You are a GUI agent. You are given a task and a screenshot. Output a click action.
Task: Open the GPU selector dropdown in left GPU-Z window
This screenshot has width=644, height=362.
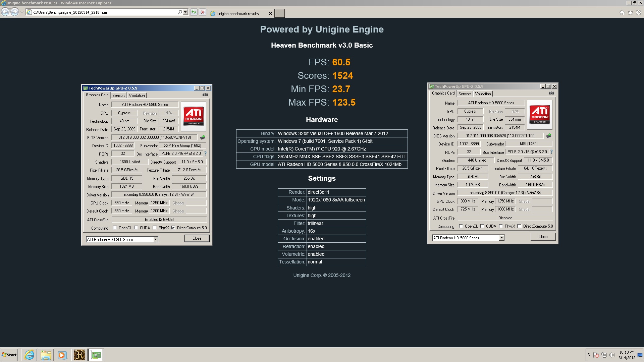[155, 240]
